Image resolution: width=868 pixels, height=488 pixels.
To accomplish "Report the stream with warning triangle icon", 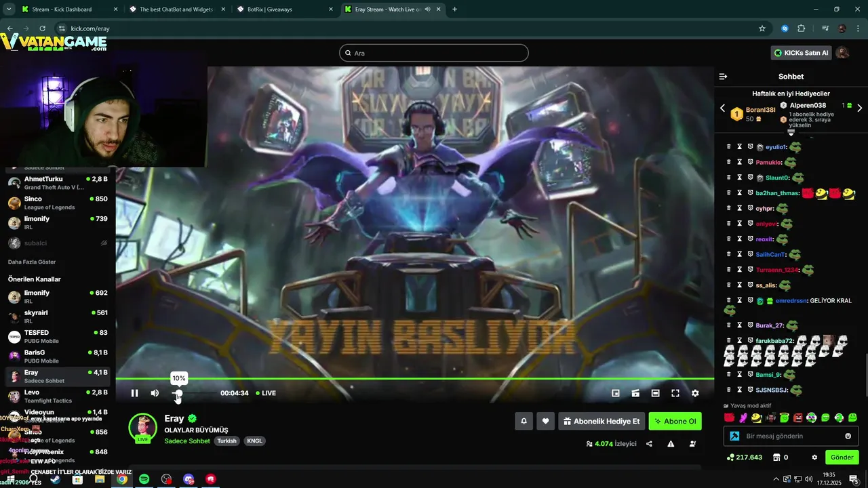I will (671, 444).
